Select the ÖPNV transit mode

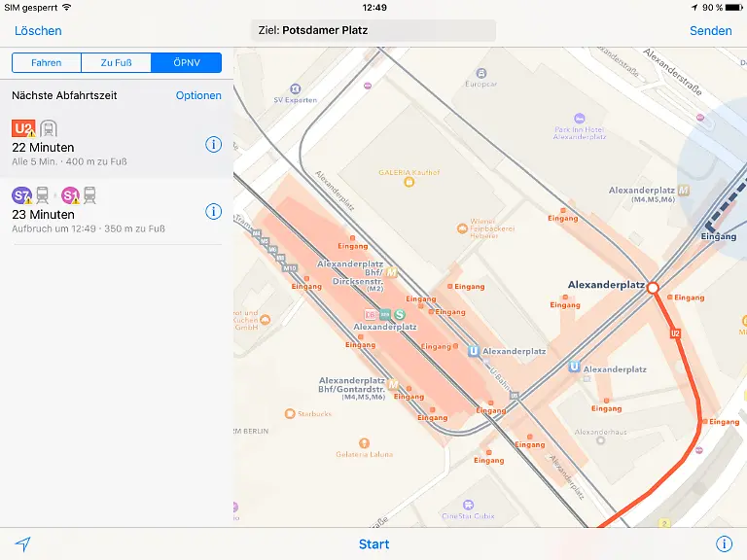click(x=187, y=63)
